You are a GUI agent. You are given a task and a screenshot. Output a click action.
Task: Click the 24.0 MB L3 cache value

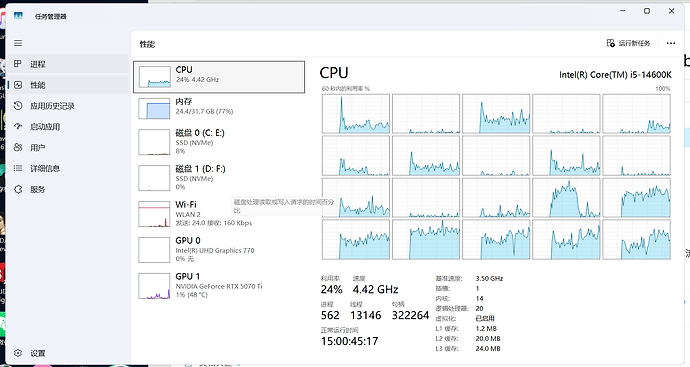coord(488,349)
